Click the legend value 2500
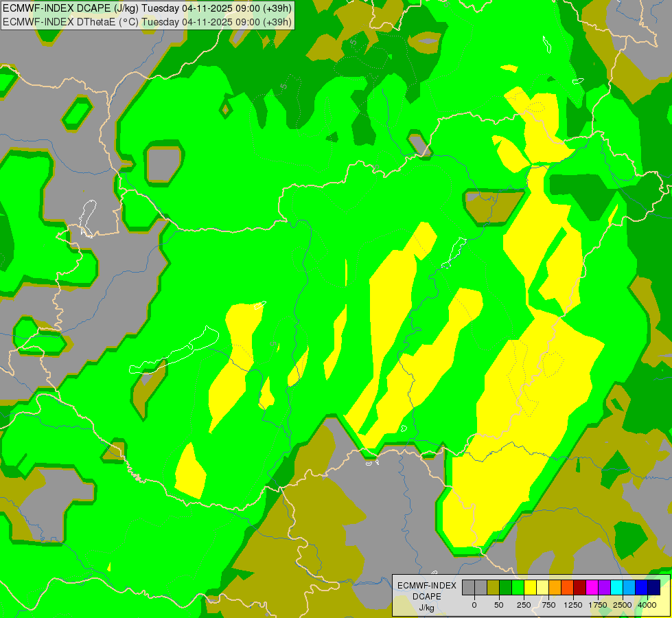The width and height of the screenshot is (672, 618). (623, 605)
